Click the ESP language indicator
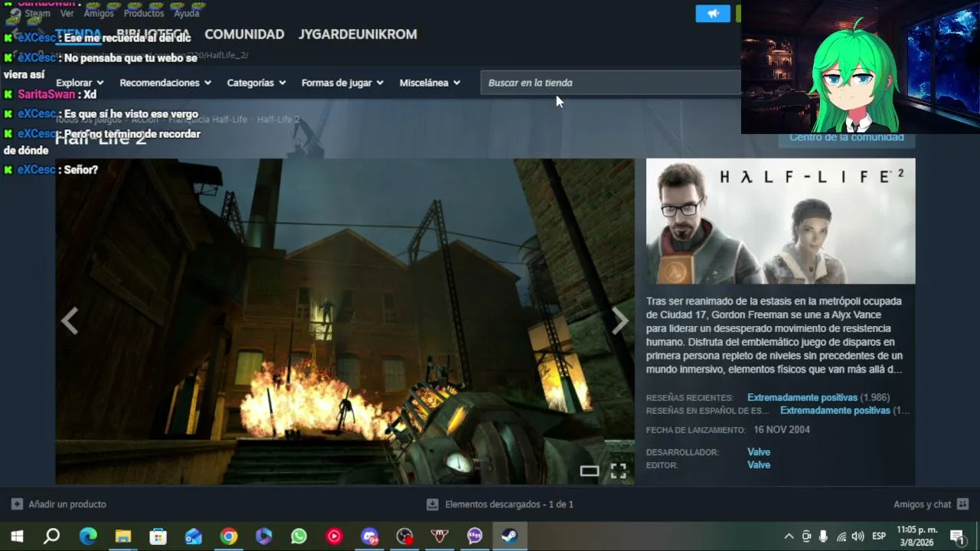The height and width of the screenshot is (551, 980). [879, 536]
